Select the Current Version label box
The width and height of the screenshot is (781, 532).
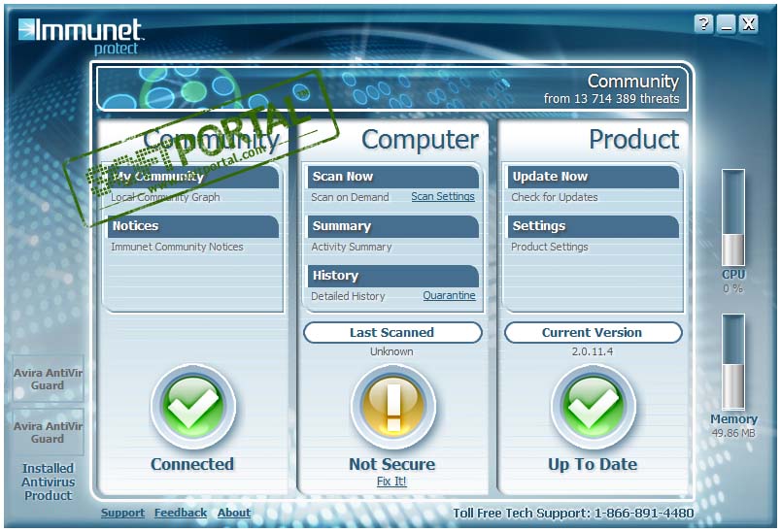click(x=593, y=332)
